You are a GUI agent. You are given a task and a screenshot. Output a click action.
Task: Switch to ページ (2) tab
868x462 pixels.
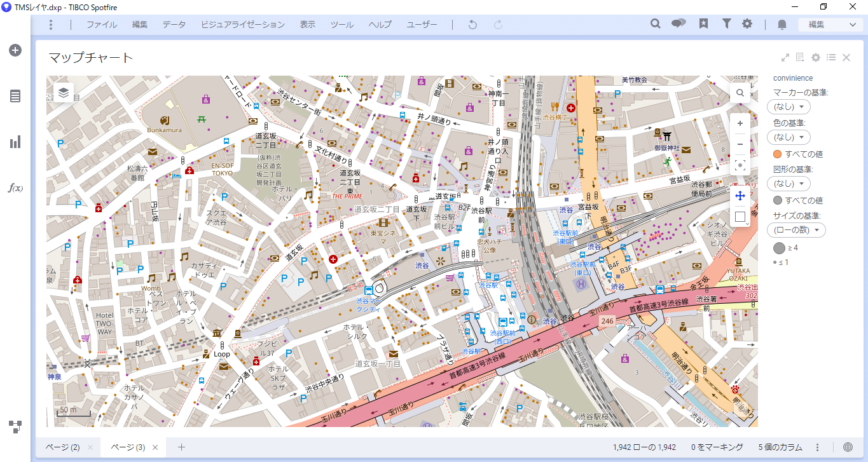[62, 447]
